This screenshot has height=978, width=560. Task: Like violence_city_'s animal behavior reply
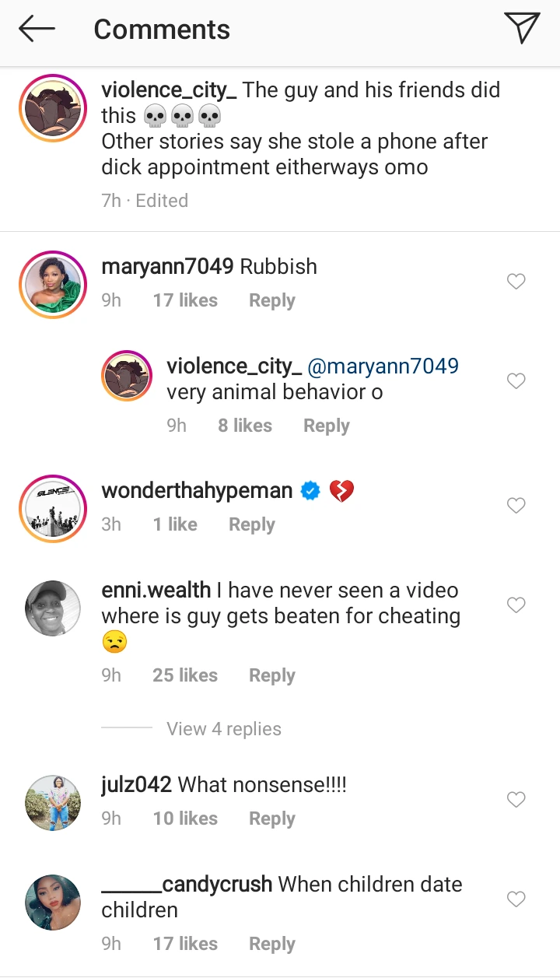(516, 381)
